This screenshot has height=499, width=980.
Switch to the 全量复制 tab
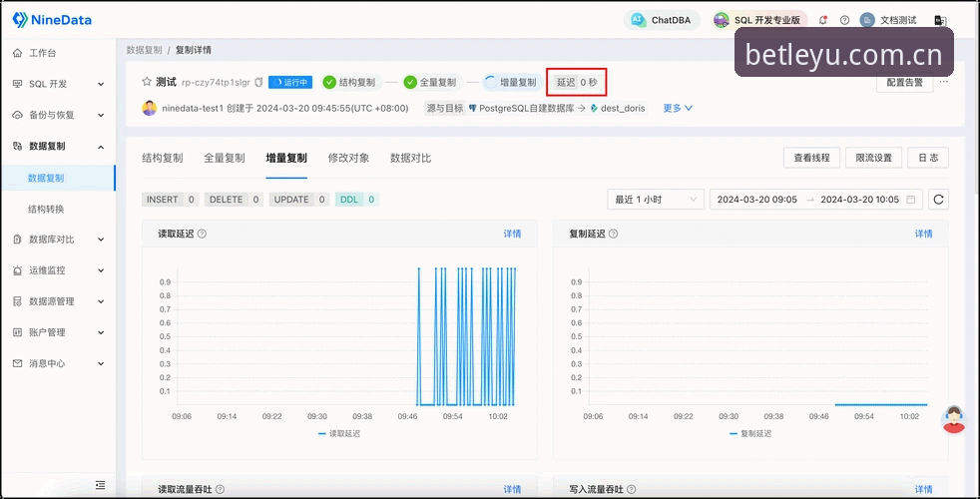(225, 159)
